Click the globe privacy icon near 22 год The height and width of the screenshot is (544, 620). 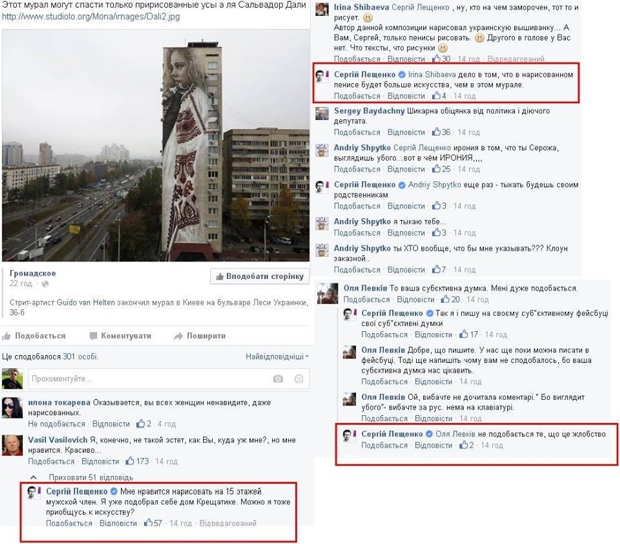tap(45, 284)
